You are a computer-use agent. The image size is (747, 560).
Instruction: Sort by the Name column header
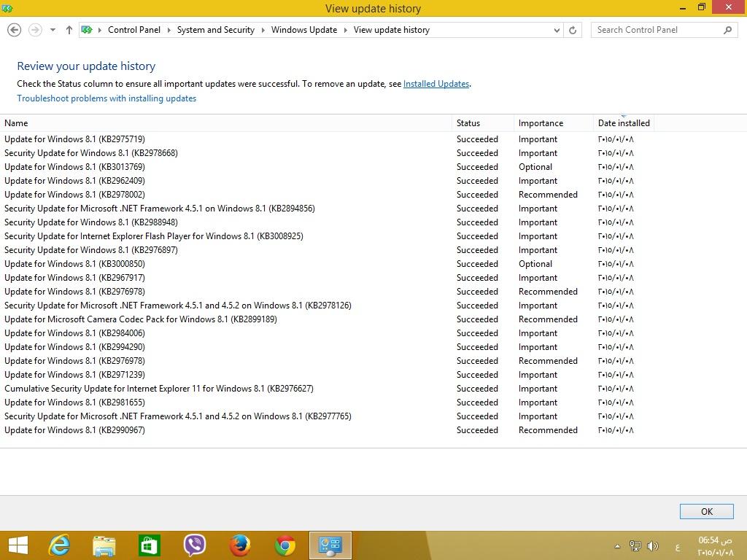click(x=226, y=122)
